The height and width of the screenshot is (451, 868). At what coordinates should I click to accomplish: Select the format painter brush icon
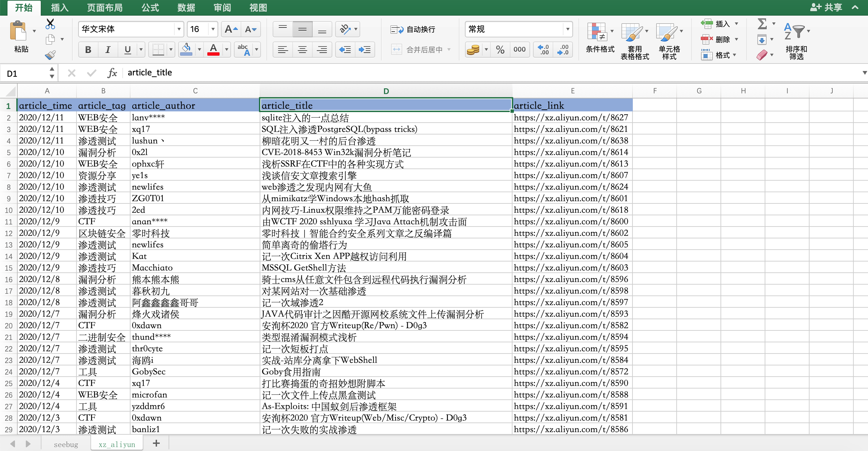[x=50, y=55]
